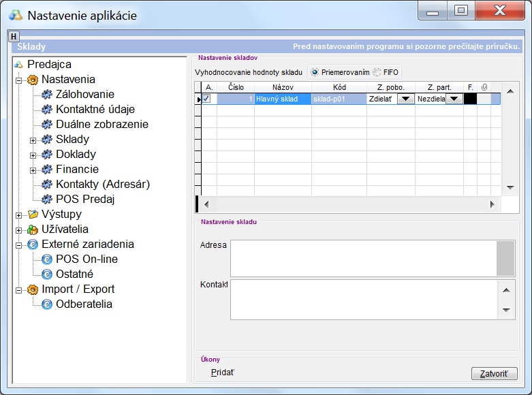The height and width of the screenshot is (395, 532).
Task: Open the Z. part. dropdown showing Nezdieľať
Action: point(454,99)
